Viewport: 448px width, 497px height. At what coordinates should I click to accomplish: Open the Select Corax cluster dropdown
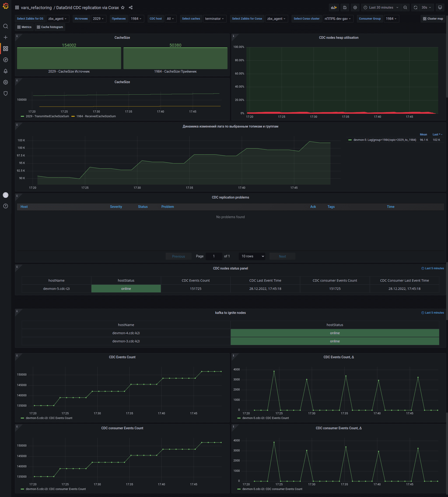(338, 19)
